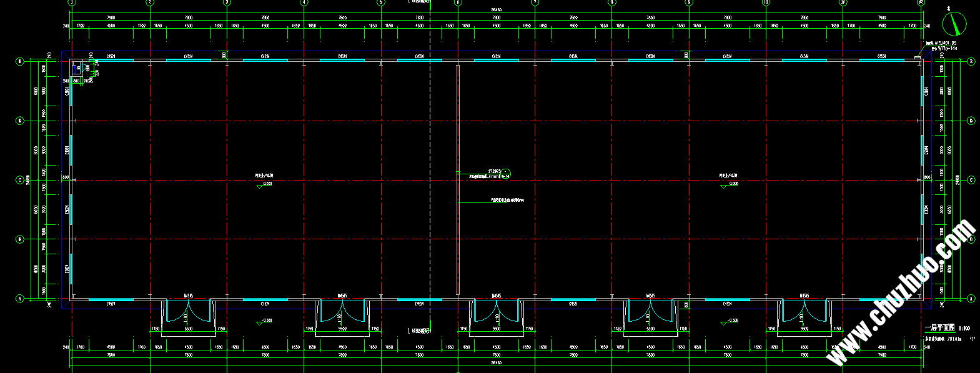Select the leftmost M4545 double door symbol
The image size is (980, 373).
(188, 311)
